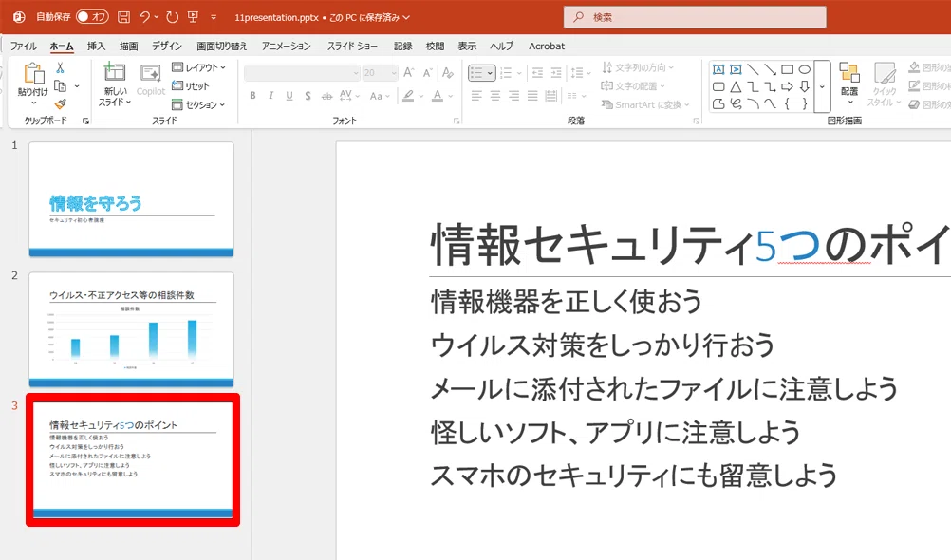Click the New Slide (新しいスライド) button

(115, 84)
